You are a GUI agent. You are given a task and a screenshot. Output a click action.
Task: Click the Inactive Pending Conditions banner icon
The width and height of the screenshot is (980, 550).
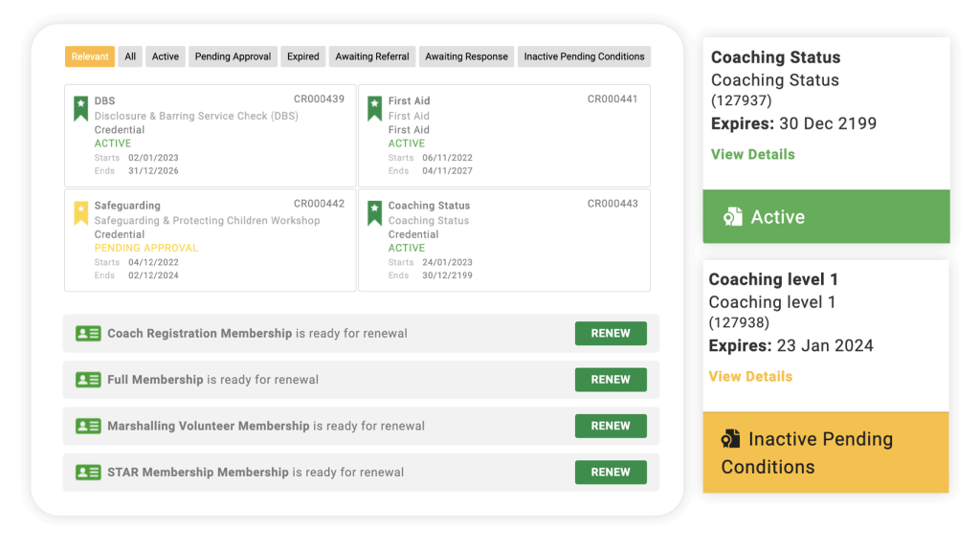(x=730, y=439)
